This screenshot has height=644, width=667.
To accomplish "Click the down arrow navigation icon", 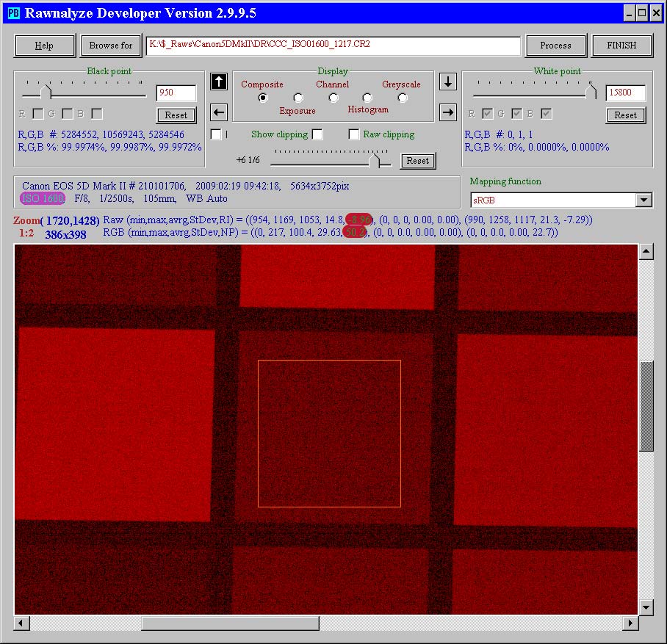I will (x=447, y=82).
